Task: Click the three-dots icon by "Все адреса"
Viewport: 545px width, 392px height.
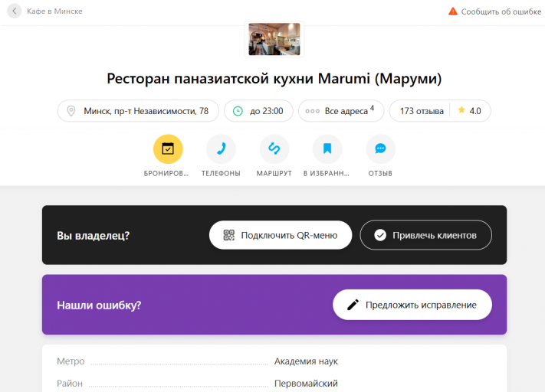Action: (x=312, y=111)
